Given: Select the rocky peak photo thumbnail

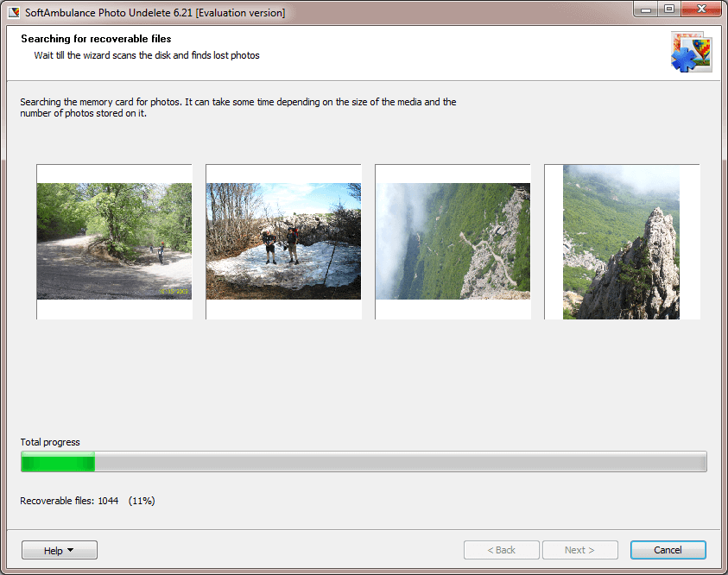Looking at the screenshot, I should point(622,242).
